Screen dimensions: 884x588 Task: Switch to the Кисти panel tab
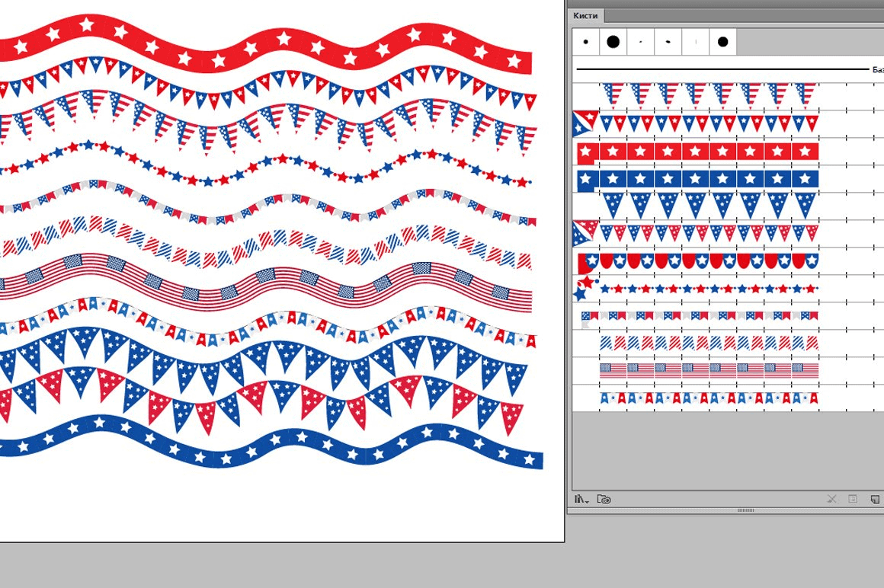586,15
